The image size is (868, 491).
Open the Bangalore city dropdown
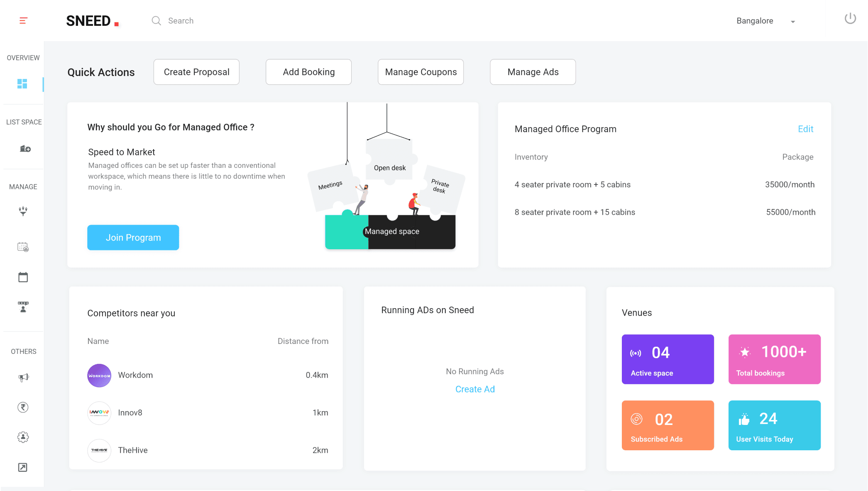tap(766, 21)
